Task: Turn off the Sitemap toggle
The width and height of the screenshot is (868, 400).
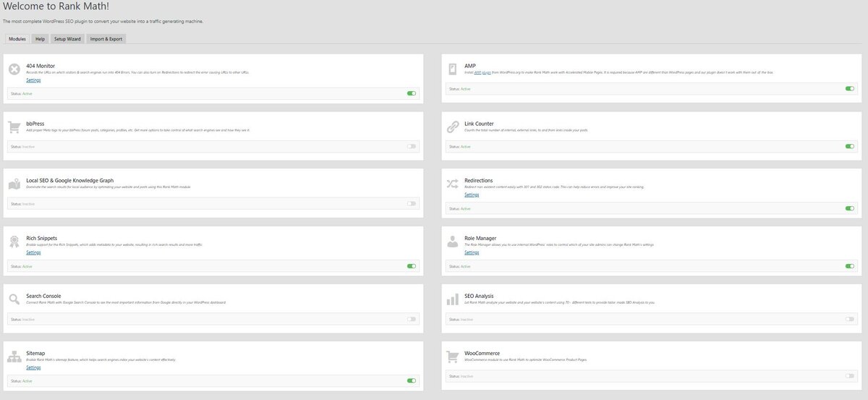Action: 412,380
